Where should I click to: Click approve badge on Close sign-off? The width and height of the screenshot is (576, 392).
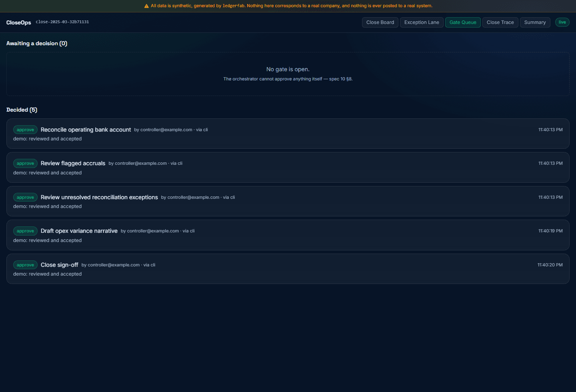point(25,265)
